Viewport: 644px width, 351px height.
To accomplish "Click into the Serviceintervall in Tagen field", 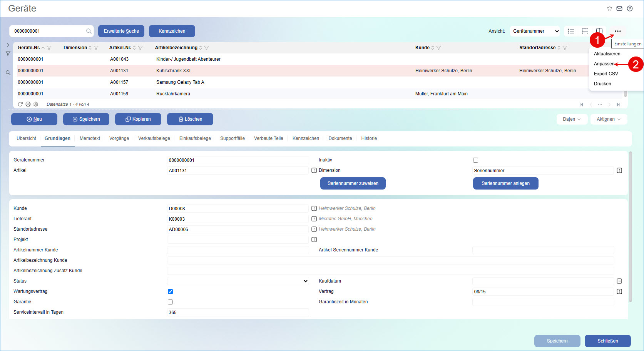I will coord(238,312).
